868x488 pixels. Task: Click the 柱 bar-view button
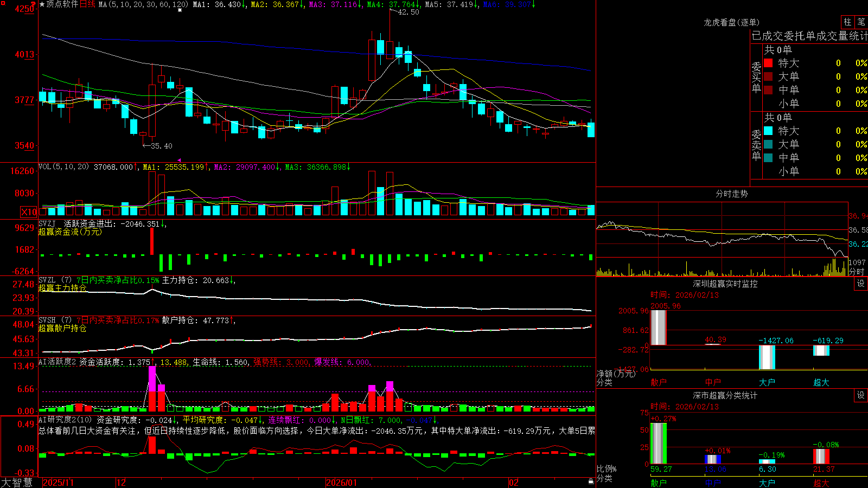(x=847, y=22)
